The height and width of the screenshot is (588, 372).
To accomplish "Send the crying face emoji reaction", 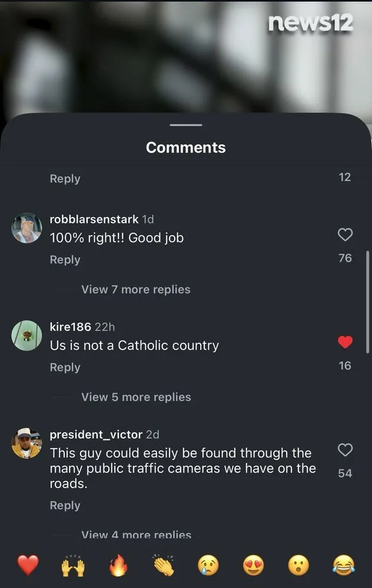I will pos(208,565).
